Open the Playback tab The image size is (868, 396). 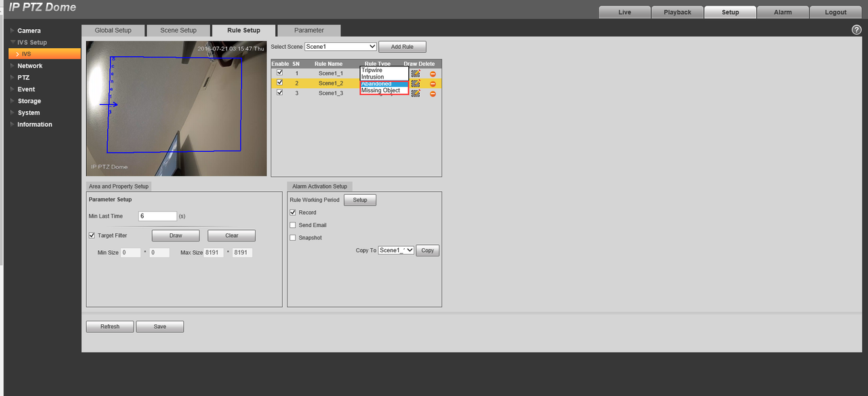click(x=677, y=12)
